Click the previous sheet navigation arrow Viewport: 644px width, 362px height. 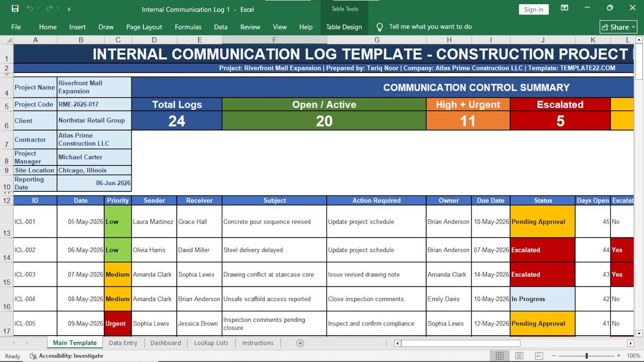click(x=14, y=343)
